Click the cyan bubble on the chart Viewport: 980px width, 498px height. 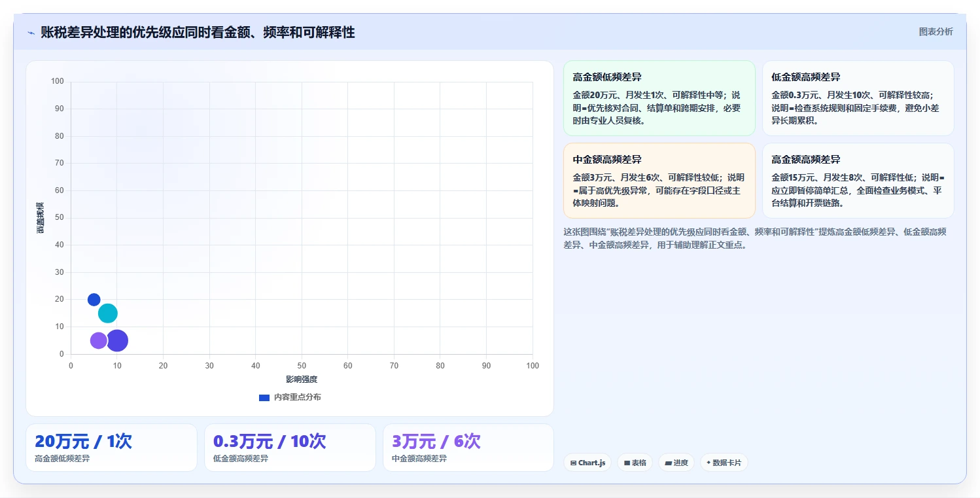(x=108, y=313)
